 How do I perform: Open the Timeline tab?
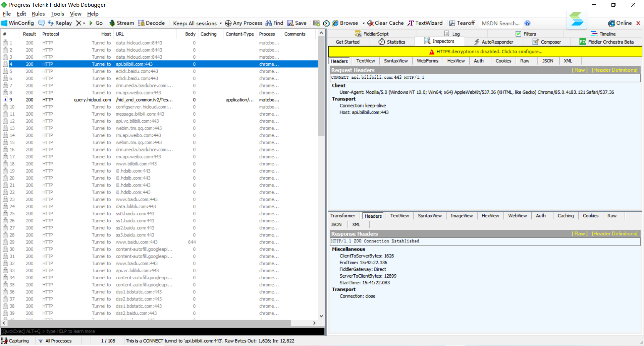[603, 34]
